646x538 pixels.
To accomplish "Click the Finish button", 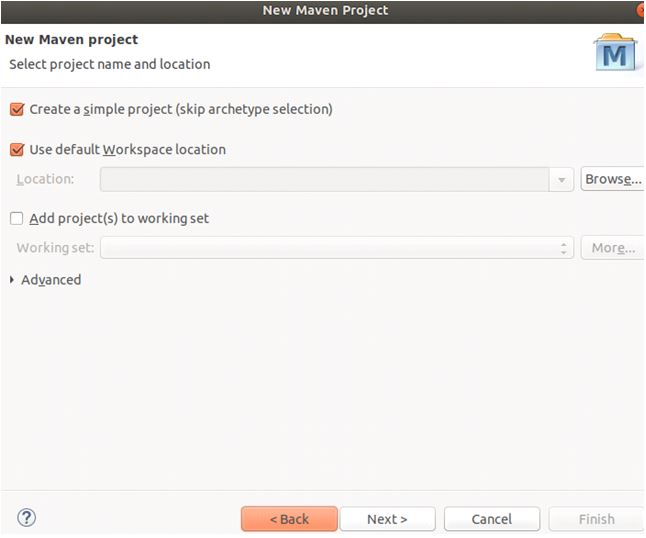I will tap(596, 519).
